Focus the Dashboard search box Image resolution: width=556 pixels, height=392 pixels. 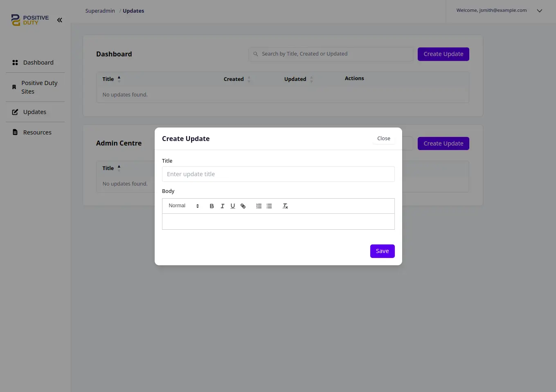pos(331,54)
